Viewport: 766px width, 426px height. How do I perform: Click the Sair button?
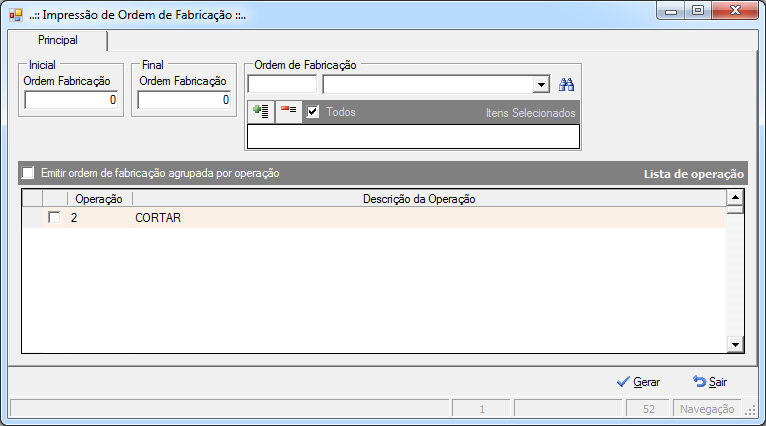710,382
